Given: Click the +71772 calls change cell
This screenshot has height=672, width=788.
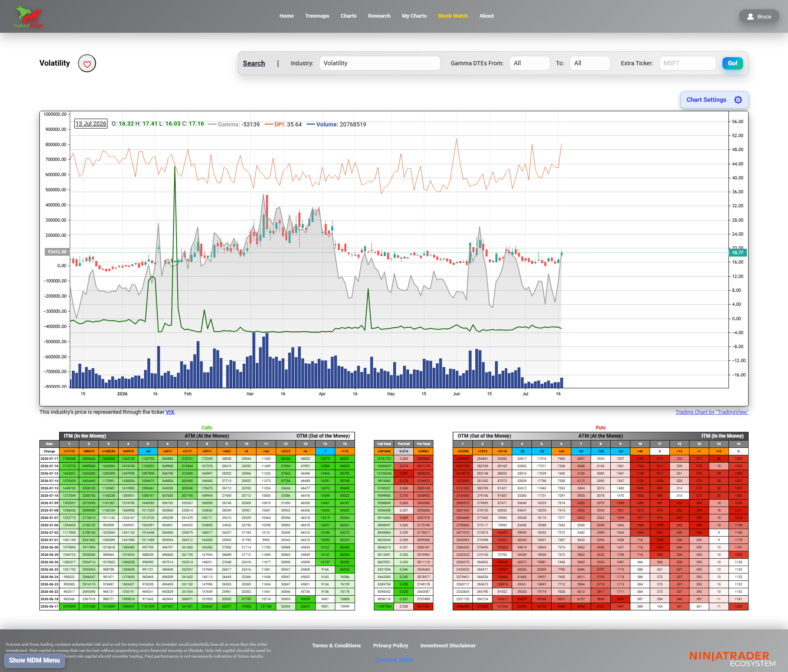Looking at the screenshot, I should coord(69,451).
